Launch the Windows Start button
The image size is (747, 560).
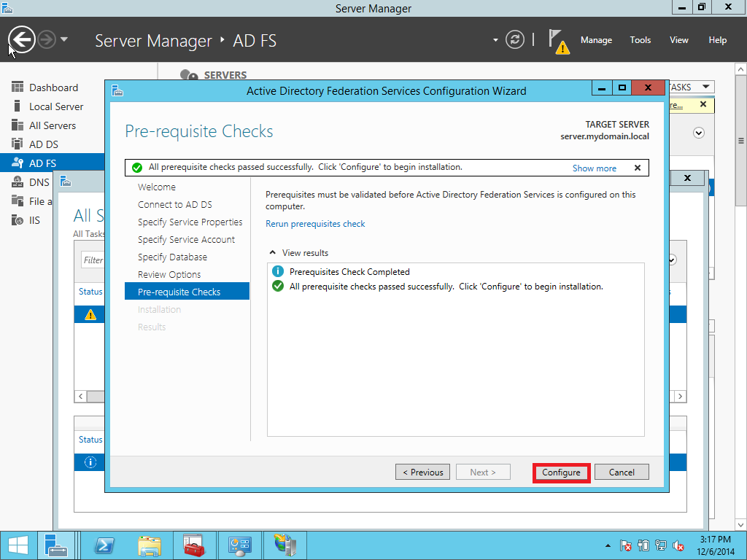click(x=17, y=545)
